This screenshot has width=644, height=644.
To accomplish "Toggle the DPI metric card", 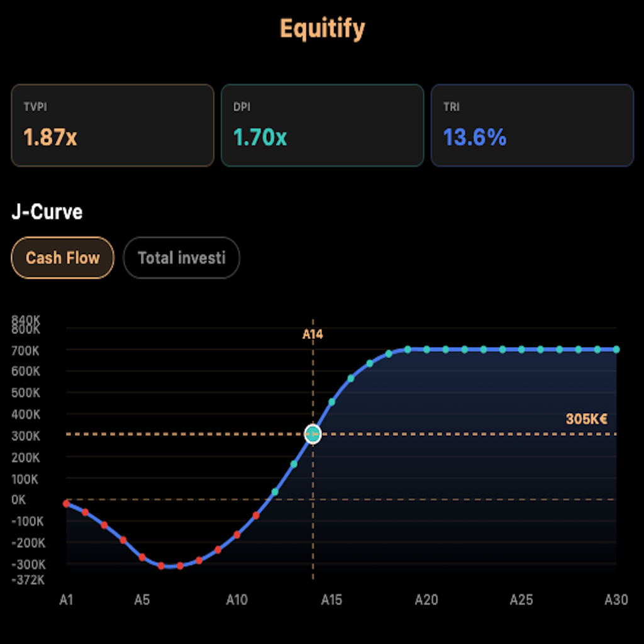I will 322,125.
